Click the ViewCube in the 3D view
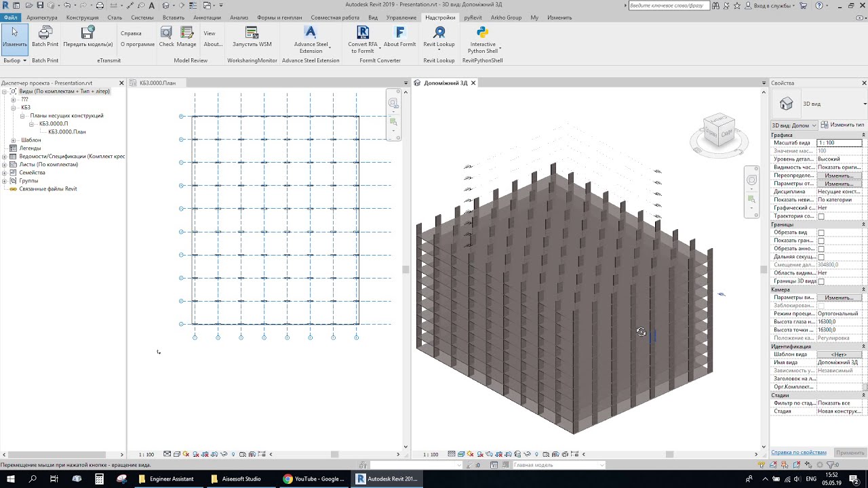 point(719,131)
